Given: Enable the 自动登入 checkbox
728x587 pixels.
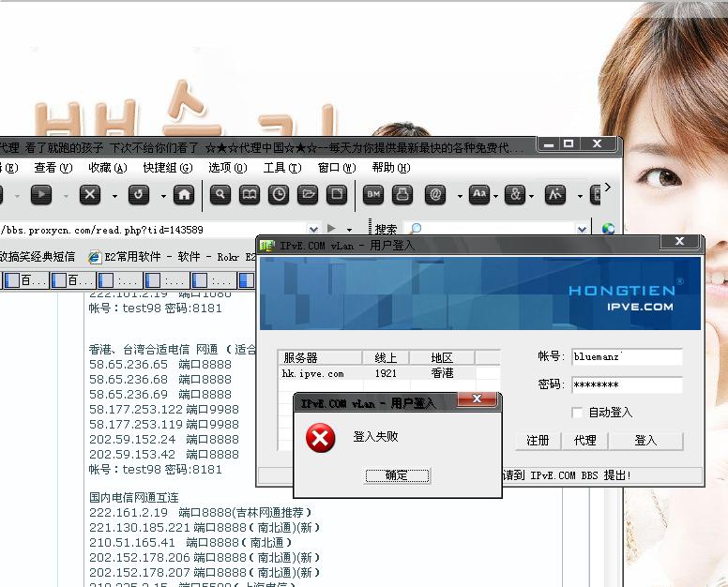Looking at the screenshot, I should point(577,413).
